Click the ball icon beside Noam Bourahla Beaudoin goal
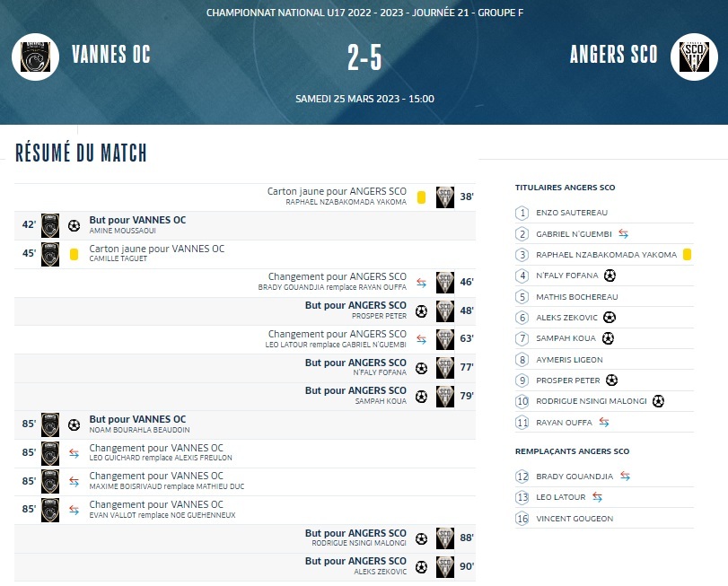Viewport: 728px width, 586px height. click(74, 425)
